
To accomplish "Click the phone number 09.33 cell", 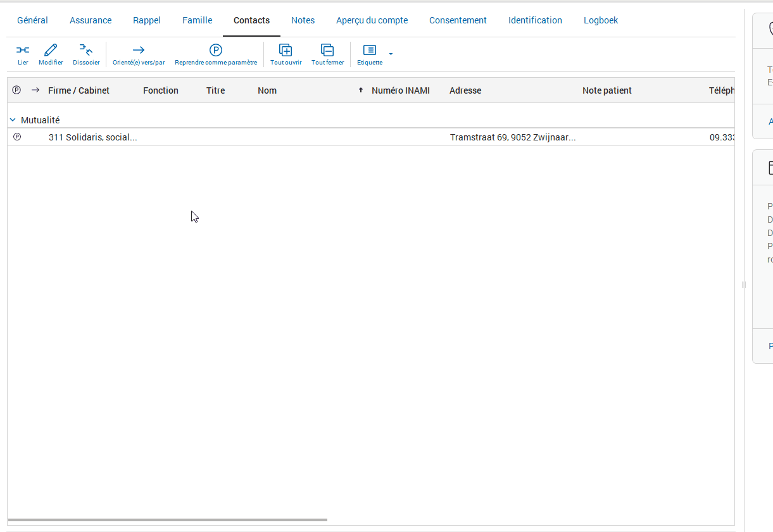I will (x=722, y=137).
